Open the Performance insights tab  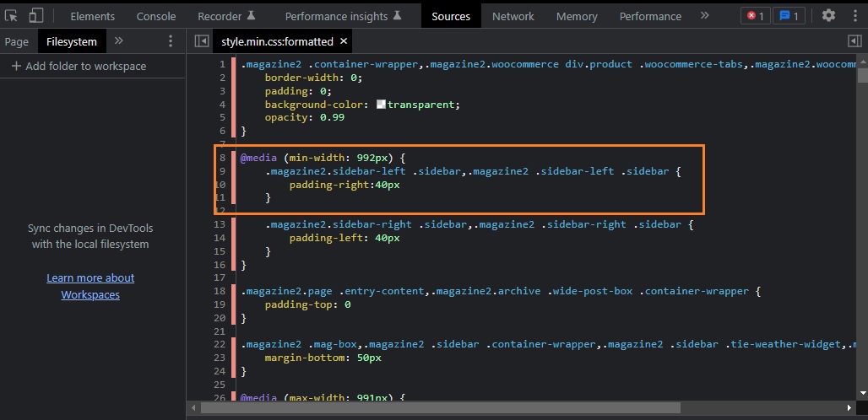343,17
